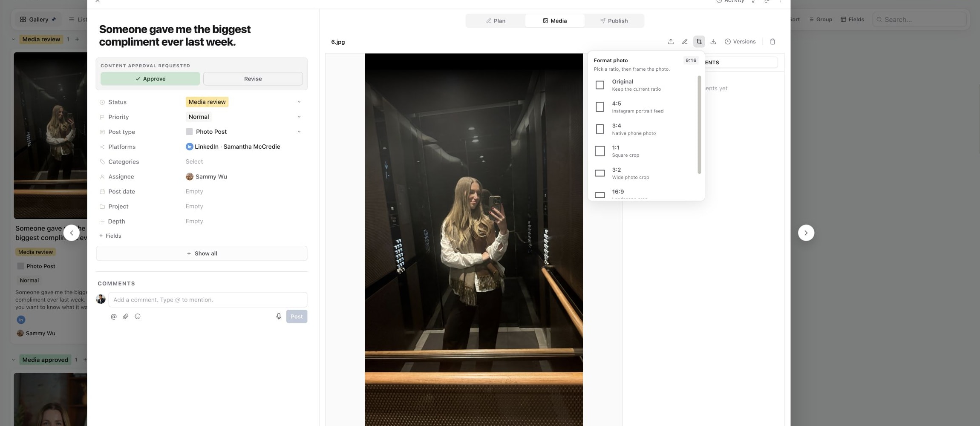The image size is (980, 426).
Task: Go to the previous item arrow
Action: 72,233
